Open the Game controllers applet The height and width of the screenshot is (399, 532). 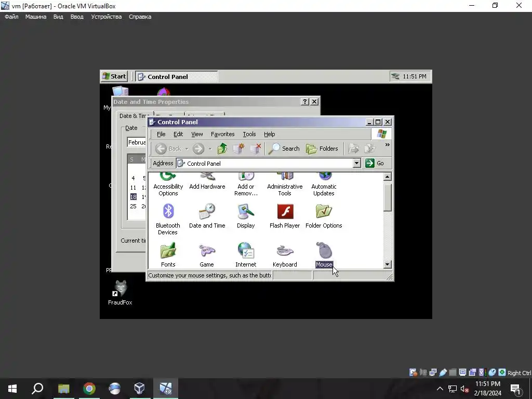207,255
